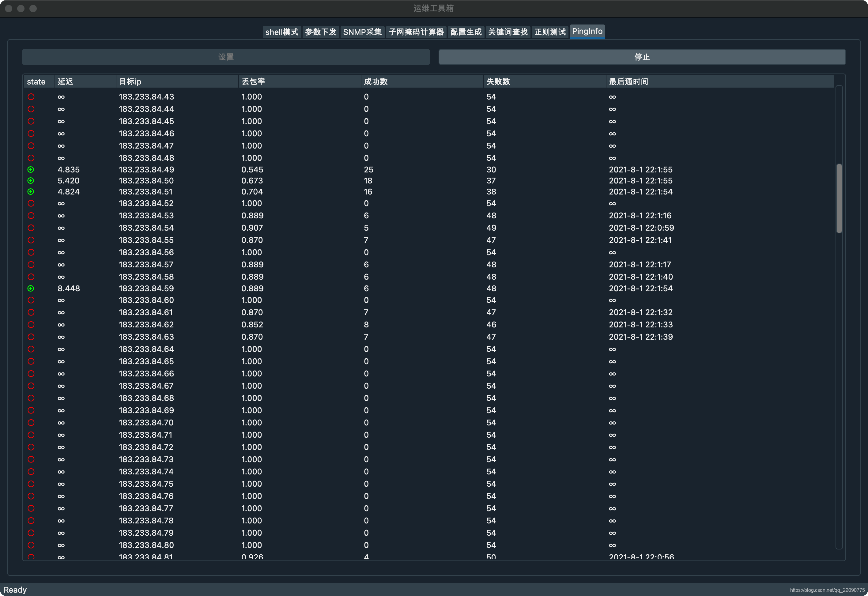Click the red state icon for 183.233.84.43
The image size is (868, 596).
point(31,97)
